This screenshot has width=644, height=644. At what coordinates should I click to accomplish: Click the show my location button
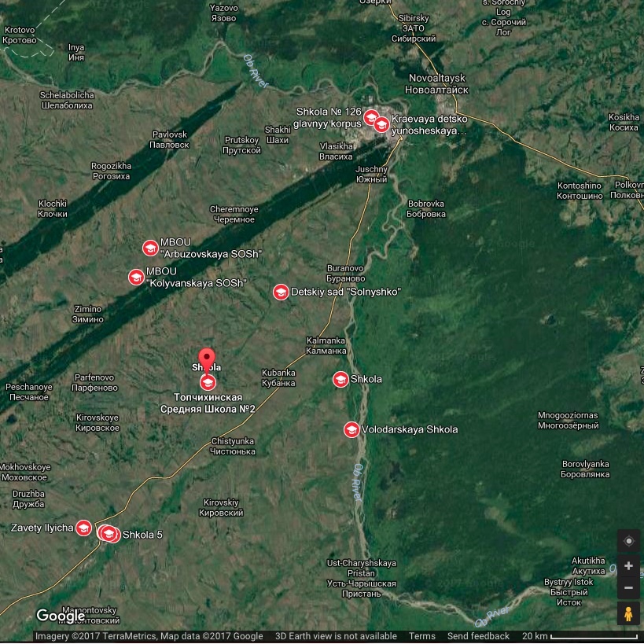(x=628, y=541)
